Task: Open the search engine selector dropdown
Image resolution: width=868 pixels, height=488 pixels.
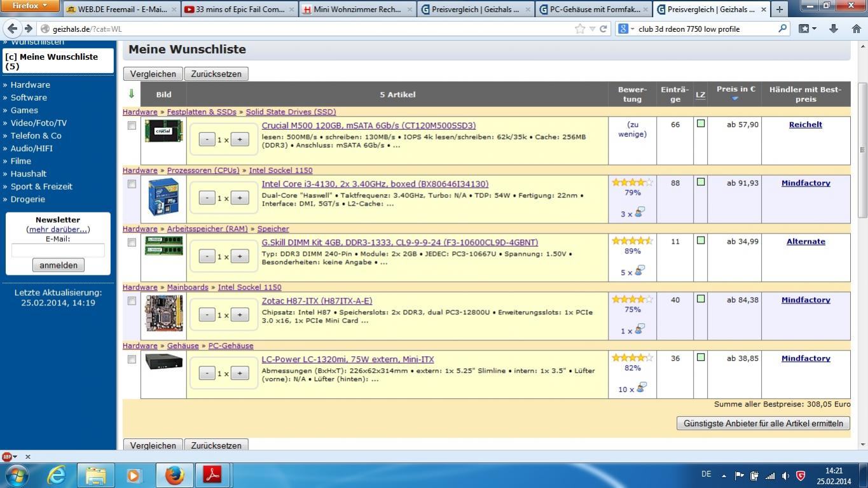Action: (628, 29)
